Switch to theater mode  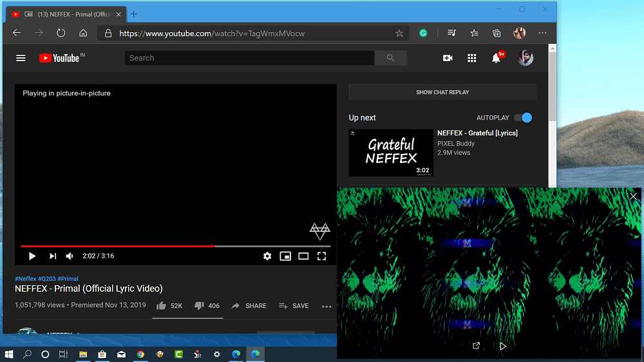[303, 256]
